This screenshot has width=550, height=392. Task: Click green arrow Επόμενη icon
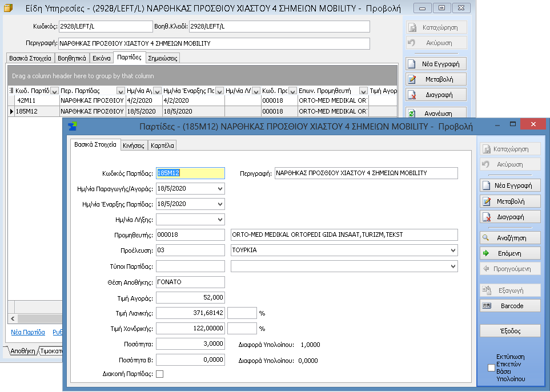(x=486, y=253)
